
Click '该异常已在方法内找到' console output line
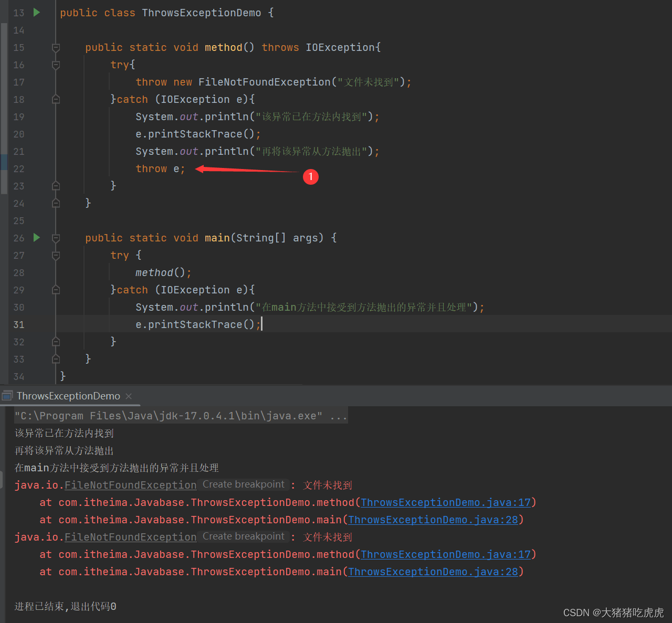pyautogui.click(x=64, y=433)
